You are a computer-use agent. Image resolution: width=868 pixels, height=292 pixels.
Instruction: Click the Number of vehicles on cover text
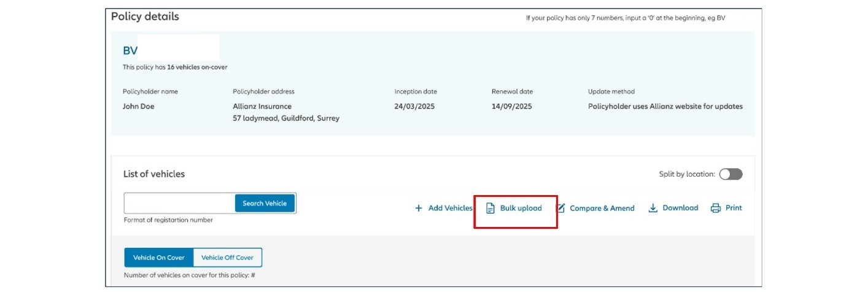(189, 276)
